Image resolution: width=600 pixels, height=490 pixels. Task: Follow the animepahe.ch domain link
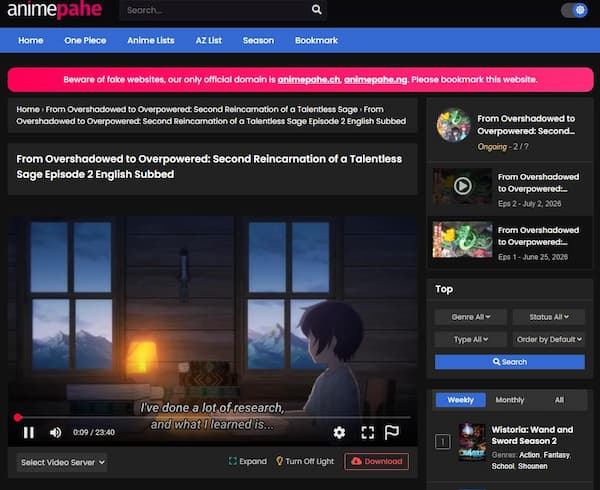coord(309,80)
